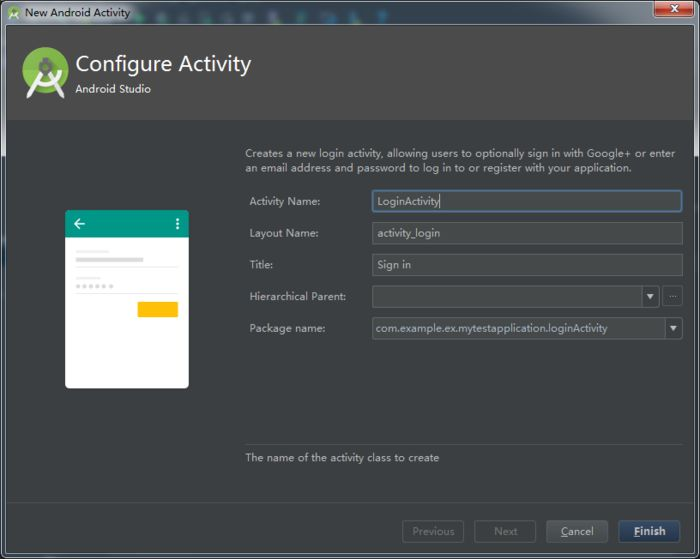Click the 'Hierarchical Parent:' label
Image resolution: width=700 pixels, height=559 pixels.
coord(298,296)
